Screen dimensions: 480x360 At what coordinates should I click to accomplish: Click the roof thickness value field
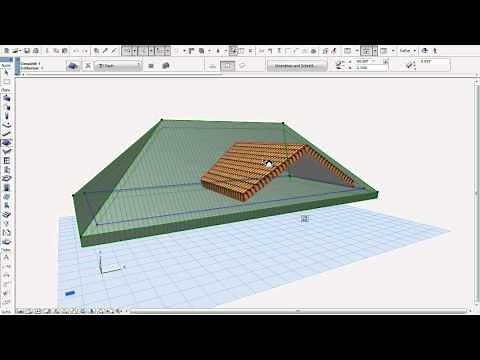pos(433,62)
